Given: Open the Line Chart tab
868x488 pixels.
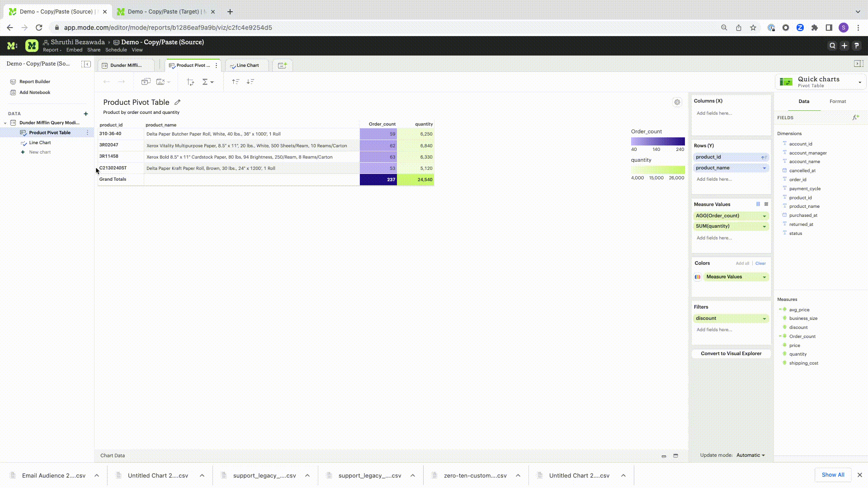Looking at the screenshot, I should pos(247,66).
